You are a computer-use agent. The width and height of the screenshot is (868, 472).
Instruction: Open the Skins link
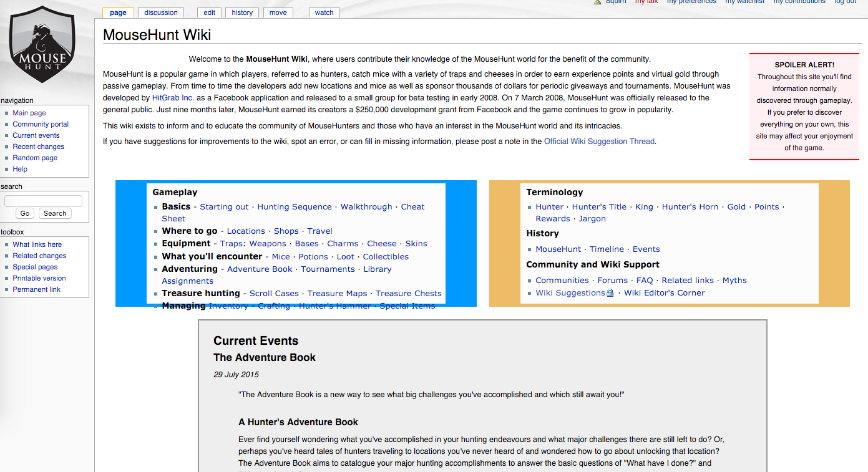click(x=416, y=244)
